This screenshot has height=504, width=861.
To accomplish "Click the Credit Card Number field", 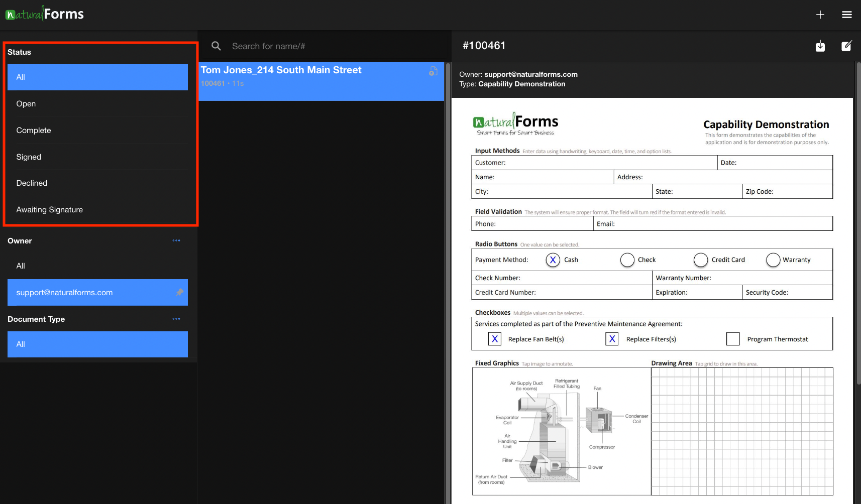I will [562, 292].
